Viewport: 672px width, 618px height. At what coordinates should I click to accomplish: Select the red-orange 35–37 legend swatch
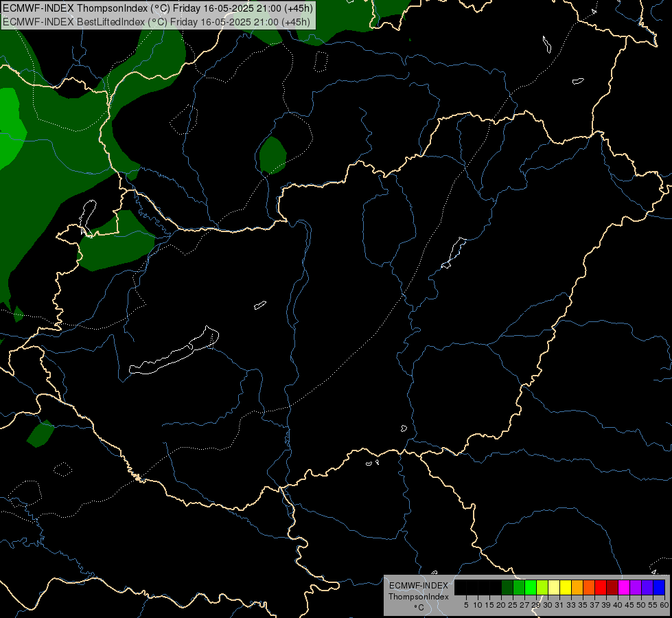point(589,587)
